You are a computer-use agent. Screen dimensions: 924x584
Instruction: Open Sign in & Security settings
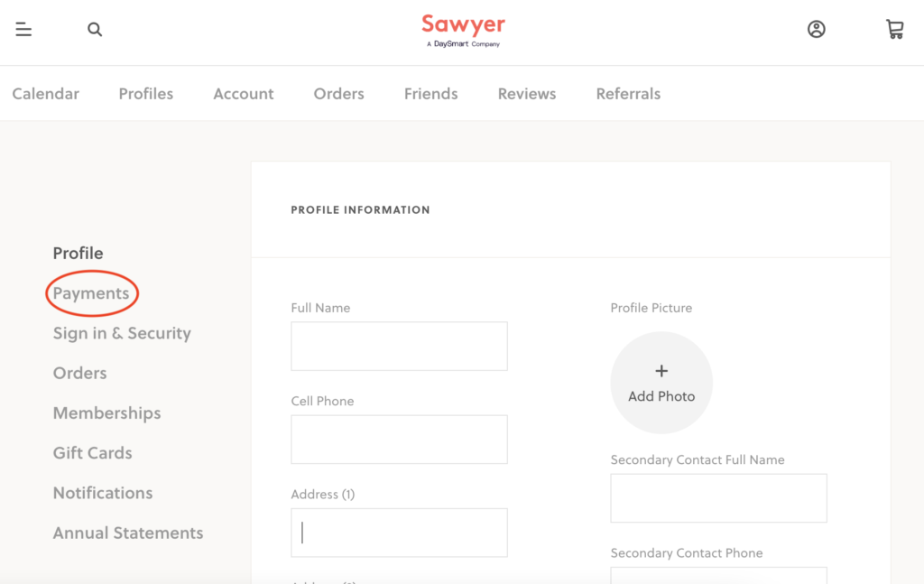pyautogui.click(x=122, y=333)
